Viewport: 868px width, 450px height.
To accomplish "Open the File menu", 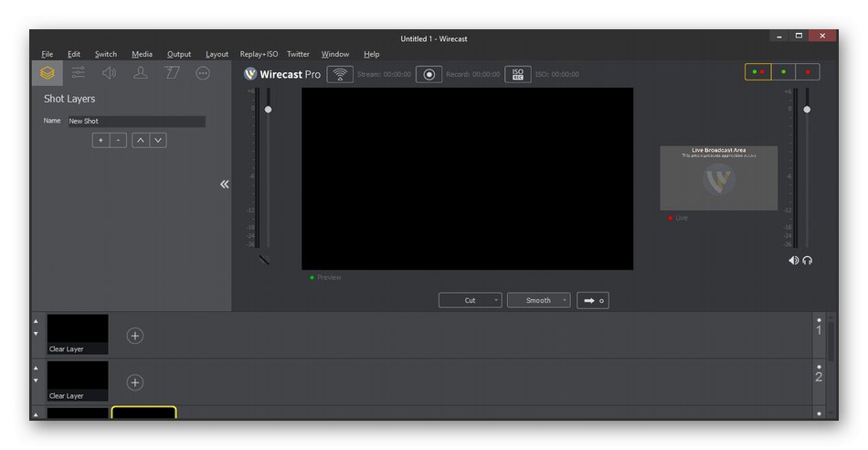I will coord(47,54).
